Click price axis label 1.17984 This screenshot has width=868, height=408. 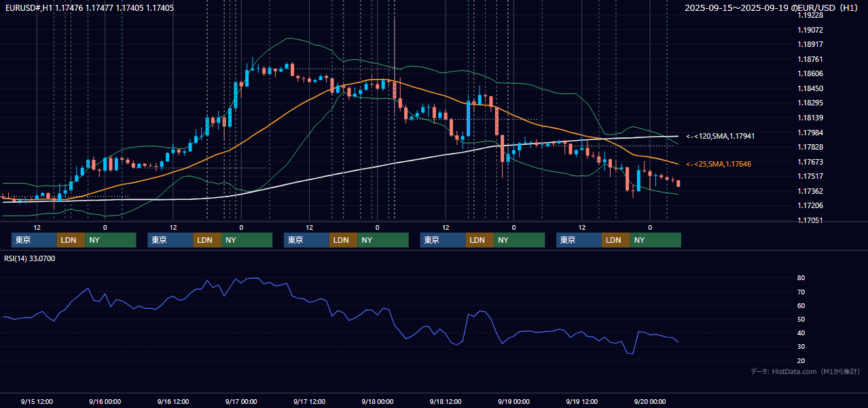coord(811,133)
